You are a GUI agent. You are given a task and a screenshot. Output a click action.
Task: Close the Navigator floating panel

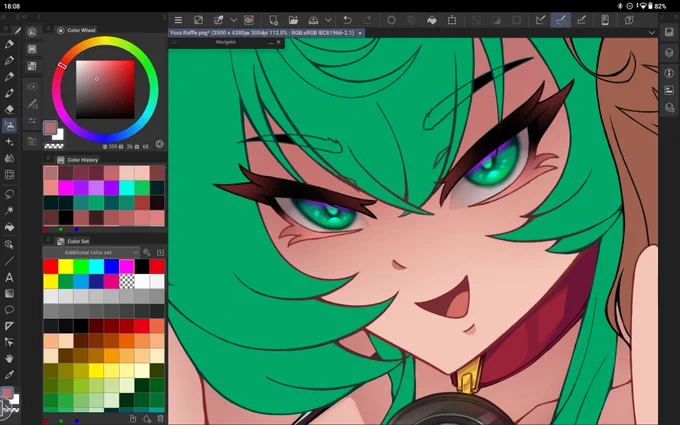coord(278,42)
